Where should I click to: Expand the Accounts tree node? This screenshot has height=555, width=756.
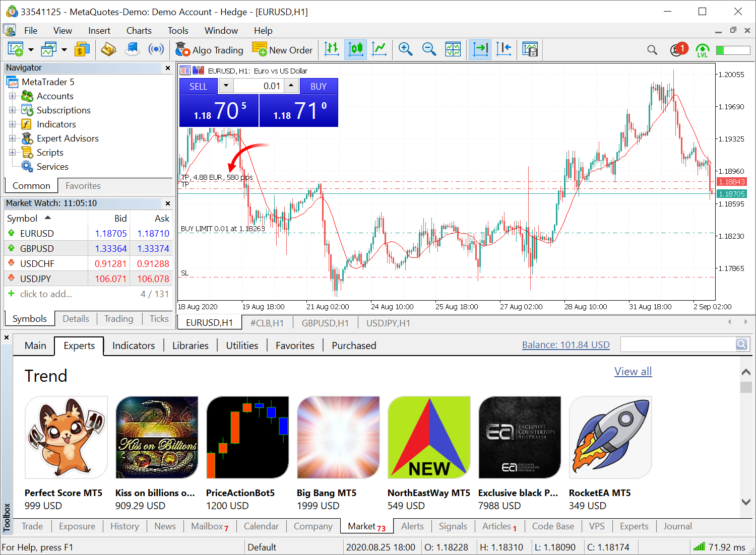[x=12, y=96]
